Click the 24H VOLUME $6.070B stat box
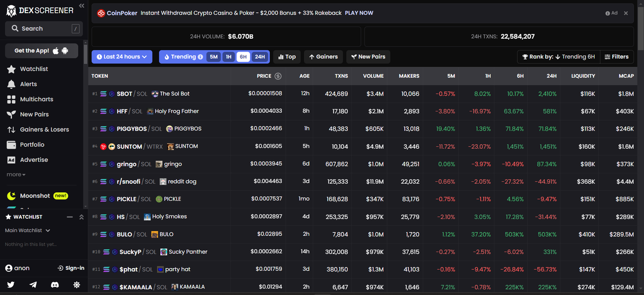 pos(226,37)
